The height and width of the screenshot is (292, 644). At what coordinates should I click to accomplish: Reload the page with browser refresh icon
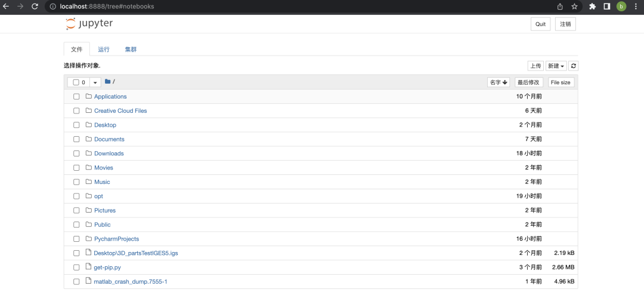click(x=35, y=6)
